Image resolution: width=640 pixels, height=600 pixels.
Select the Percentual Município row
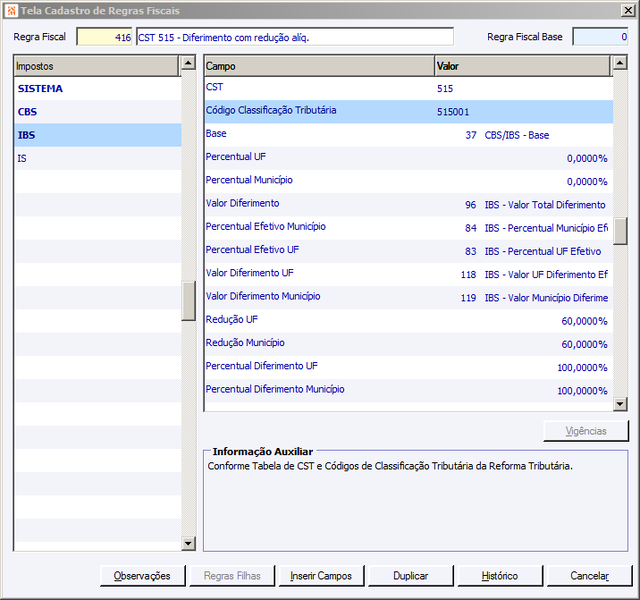click(409, 182)
